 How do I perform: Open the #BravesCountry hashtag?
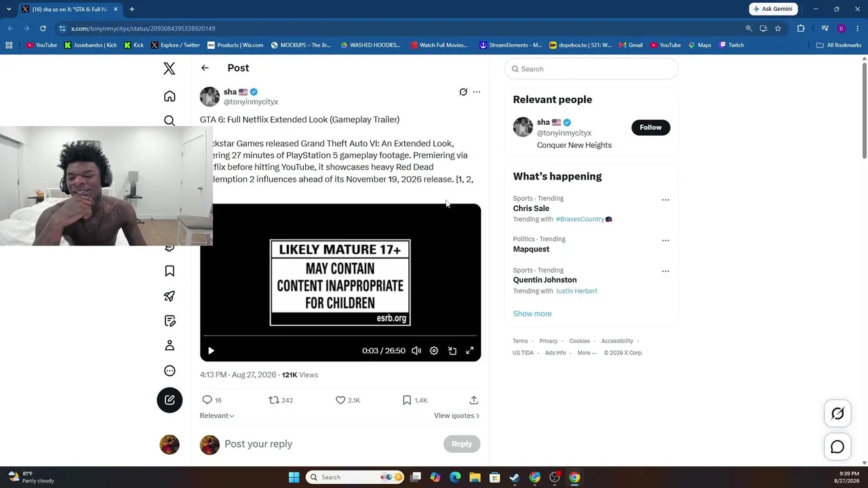click(x=580, y=220)
